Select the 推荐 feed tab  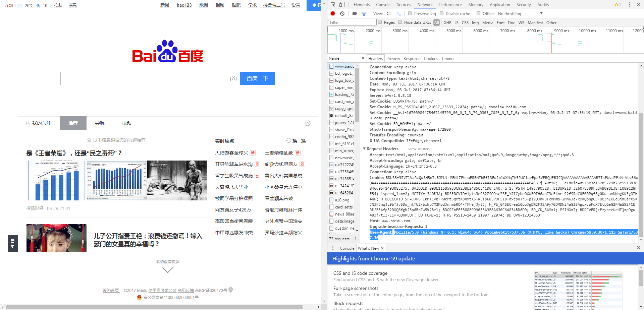click(73, 123)
